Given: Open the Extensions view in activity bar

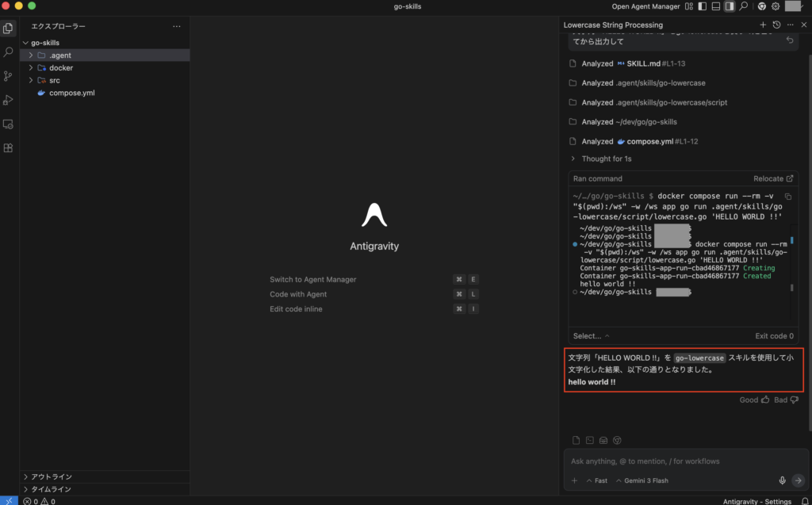Looking at the screenshot, I should tap(8, 148).
